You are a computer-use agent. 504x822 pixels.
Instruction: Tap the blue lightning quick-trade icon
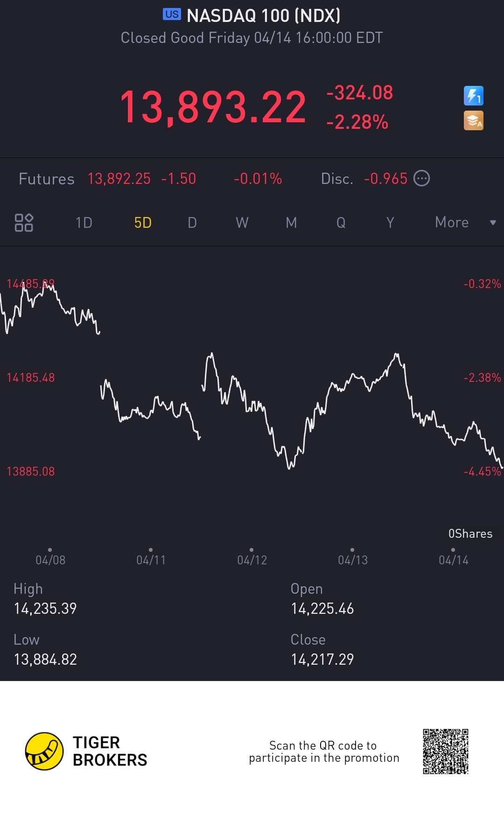coord(473,96)
